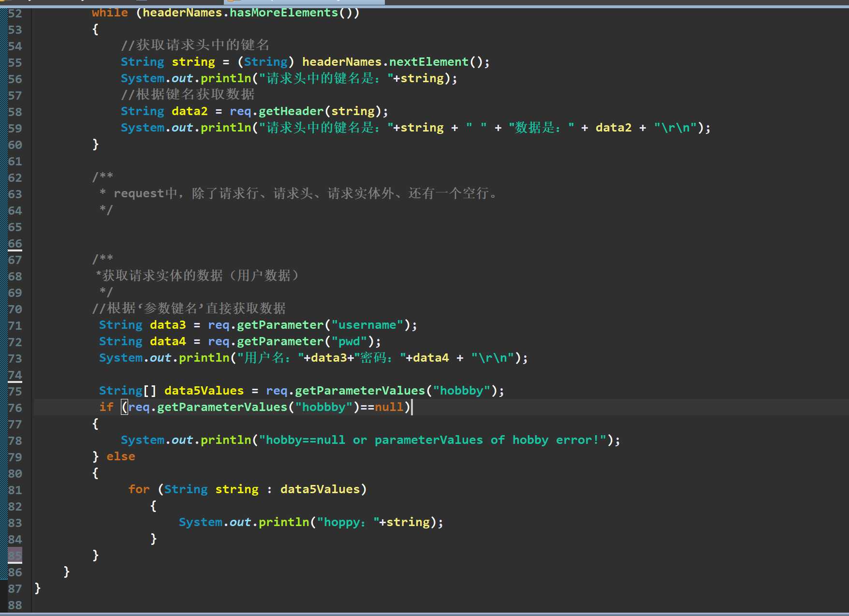Click the 'data3' declaration on line 71
Viewport: 849px width, 616px height.
[168, 325]
